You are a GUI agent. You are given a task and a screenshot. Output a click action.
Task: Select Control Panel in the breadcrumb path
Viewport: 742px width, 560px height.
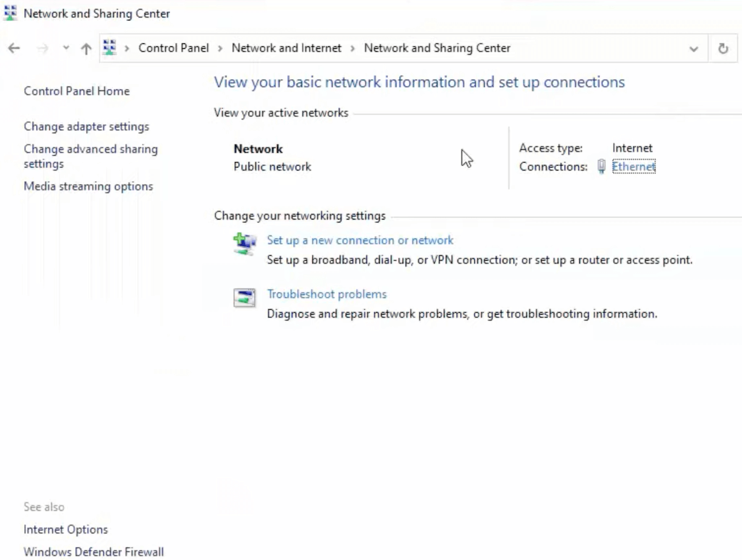tap(173, 48)
